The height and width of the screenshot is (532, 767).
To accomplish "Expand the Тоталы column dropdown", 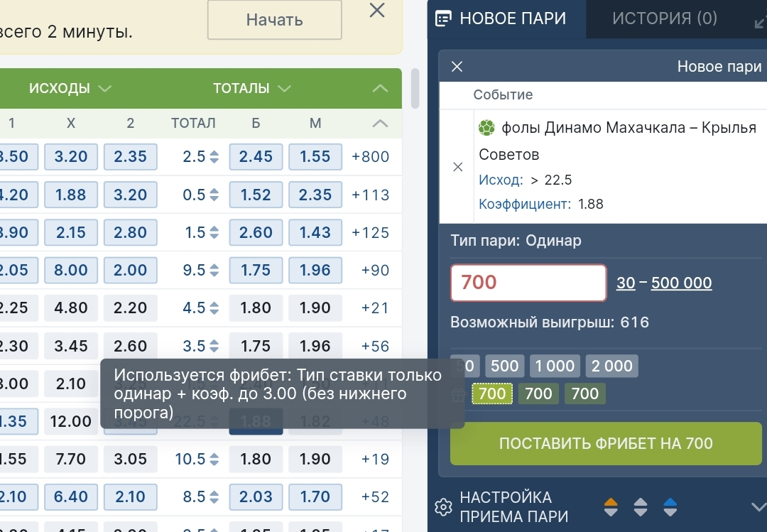I will click(285, 89).
